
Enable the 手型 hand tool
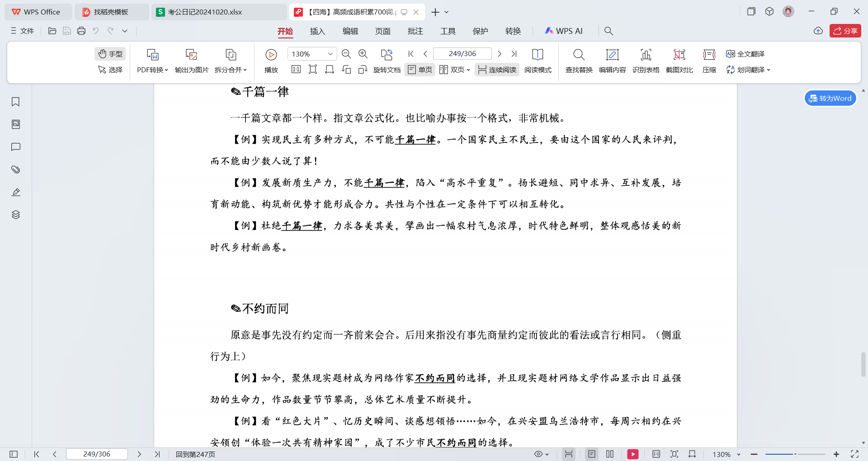click(110, 54)
